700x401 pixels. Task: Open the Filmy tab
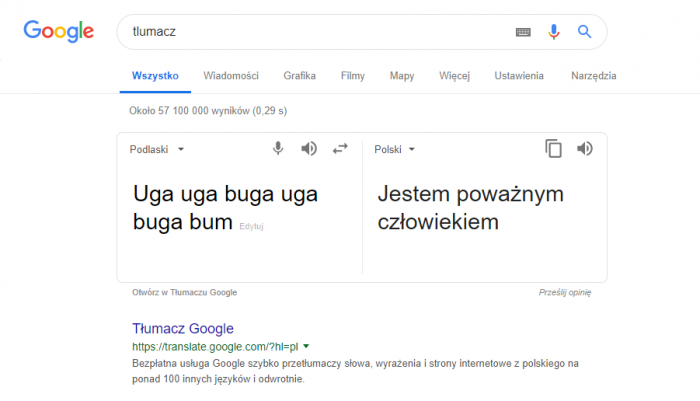(x=353, y=76)
